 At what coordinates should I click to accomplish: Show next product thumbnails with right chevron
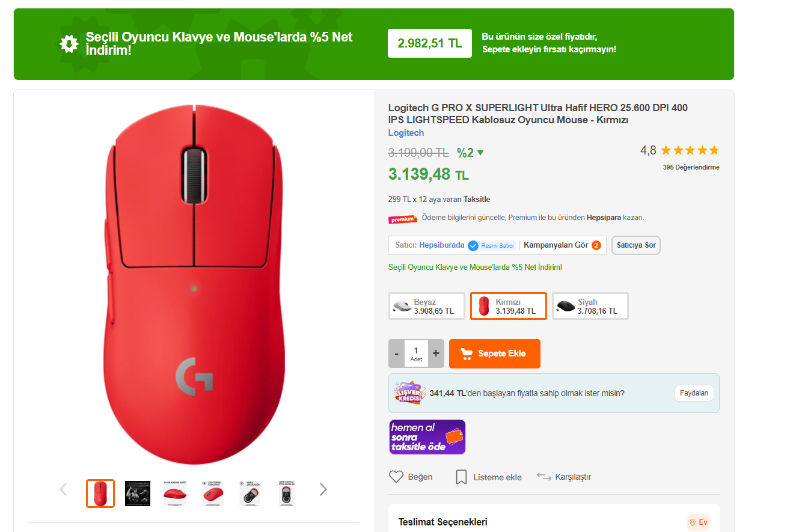(x=323, y=489)
